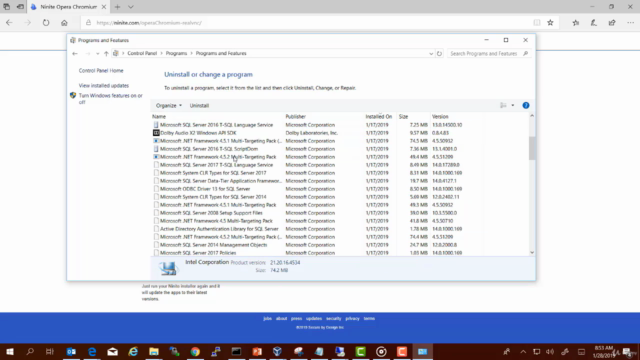Click scrollbar down arrow in program list
The height and width of the screenshot is (360, 640).
[532, 253]
